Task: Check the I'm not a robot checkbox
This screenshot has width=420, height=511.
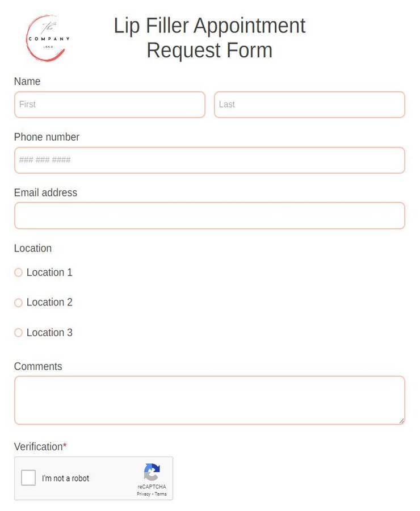Action: (x=28, y=478)
